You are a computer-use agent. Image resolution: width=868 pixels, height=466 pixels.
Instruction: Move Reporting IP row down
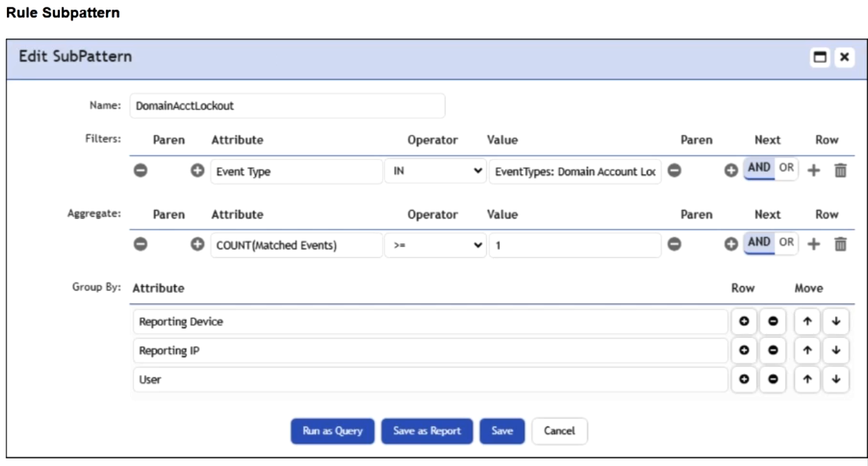pyautogui.click(x=836, y=350)
